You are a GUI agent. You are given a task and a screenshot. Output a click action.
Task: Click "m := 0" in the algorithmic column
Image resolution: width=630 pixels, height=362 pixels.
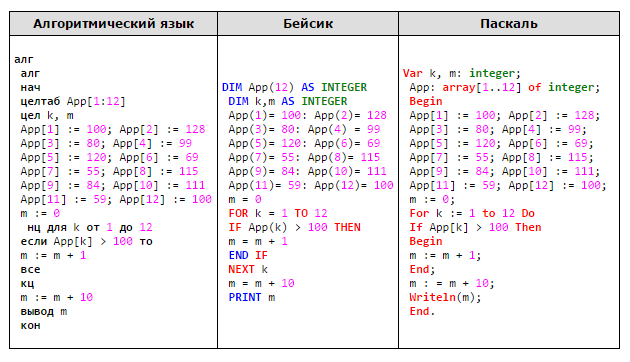point(40,213)
